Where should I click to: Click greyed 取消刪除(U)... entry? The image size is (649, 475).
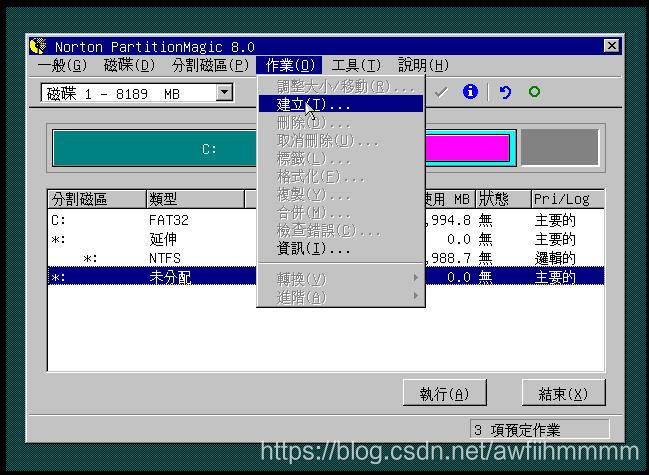click(341, 141)
